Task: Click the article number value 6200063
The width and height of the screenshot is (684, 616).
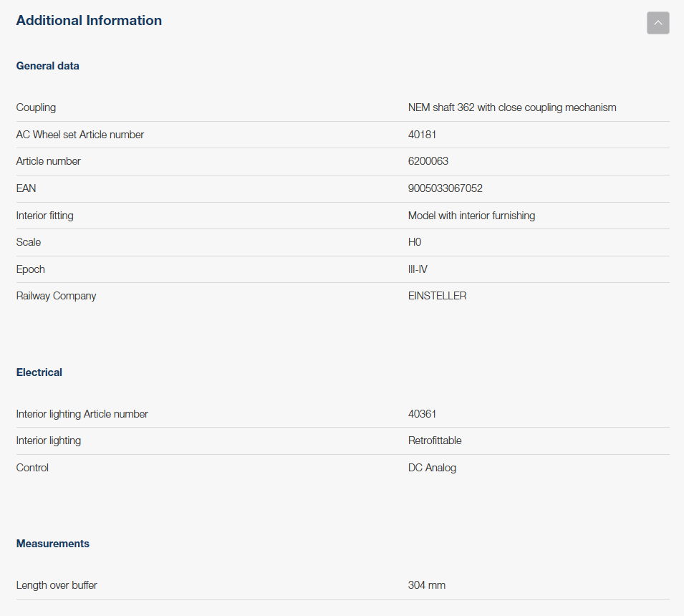Action: (428, 161)
